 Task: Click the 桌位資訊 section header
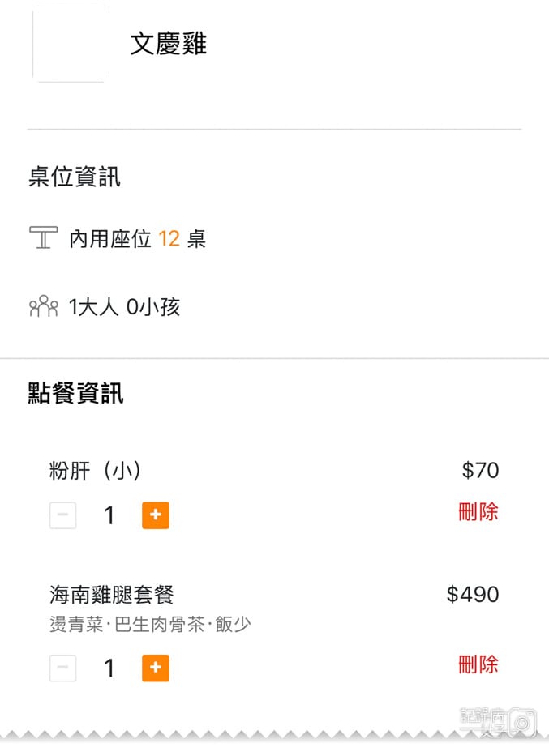73,177
